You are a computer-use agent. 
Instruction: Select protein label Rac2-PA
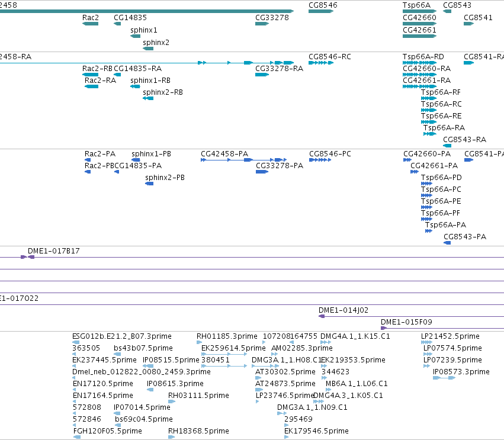click(x=100, y=155)
